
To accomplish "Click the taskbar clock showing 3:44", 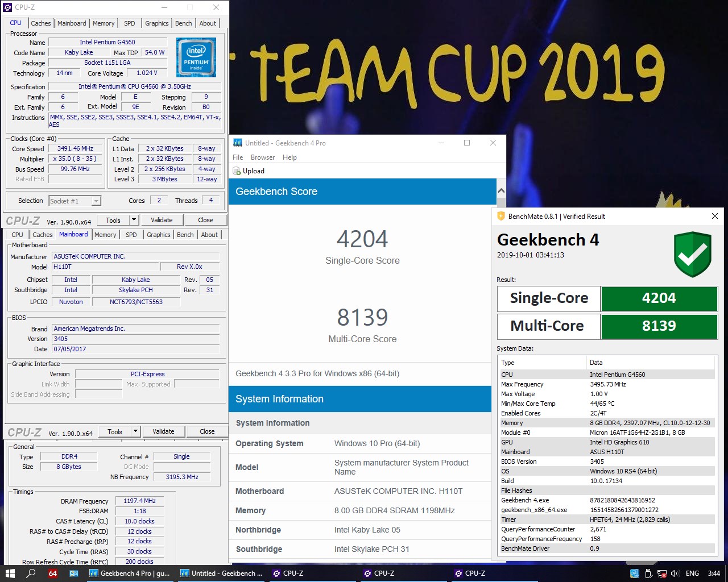I will pyautogui.click(x=714, y=573).
